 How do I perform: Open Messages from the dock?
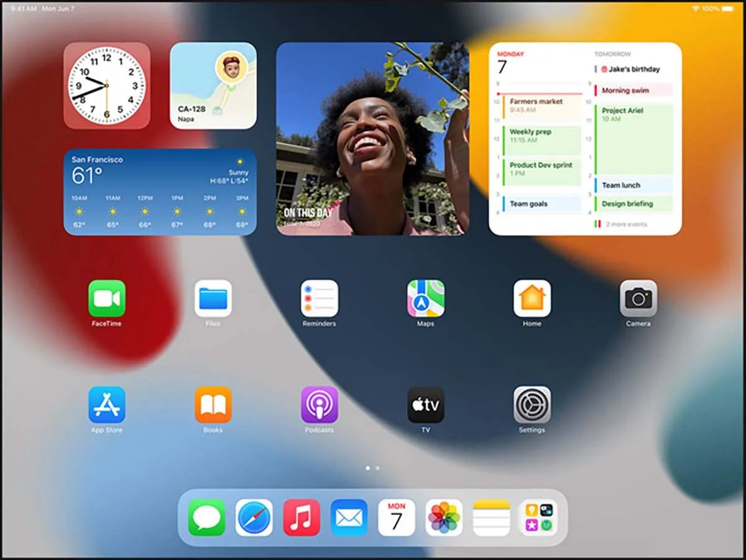[x=206, y=516]
